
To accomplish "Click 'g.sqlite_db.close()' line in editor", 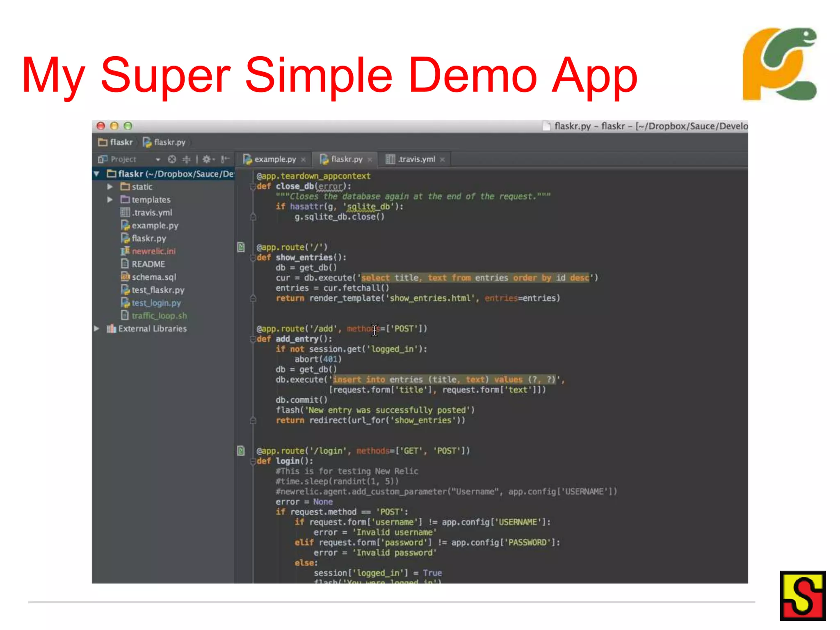I will pos(340,217).
